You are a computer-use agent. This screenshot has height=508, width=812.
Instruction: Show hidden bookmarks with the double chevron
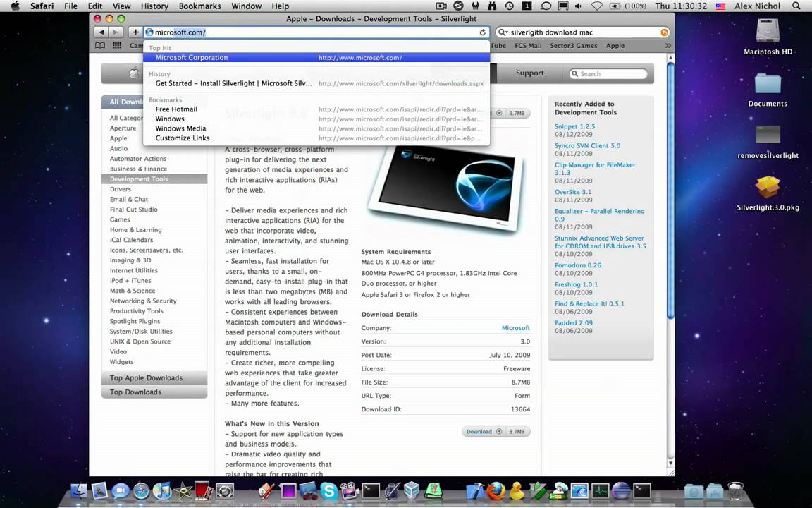(668, 46)
